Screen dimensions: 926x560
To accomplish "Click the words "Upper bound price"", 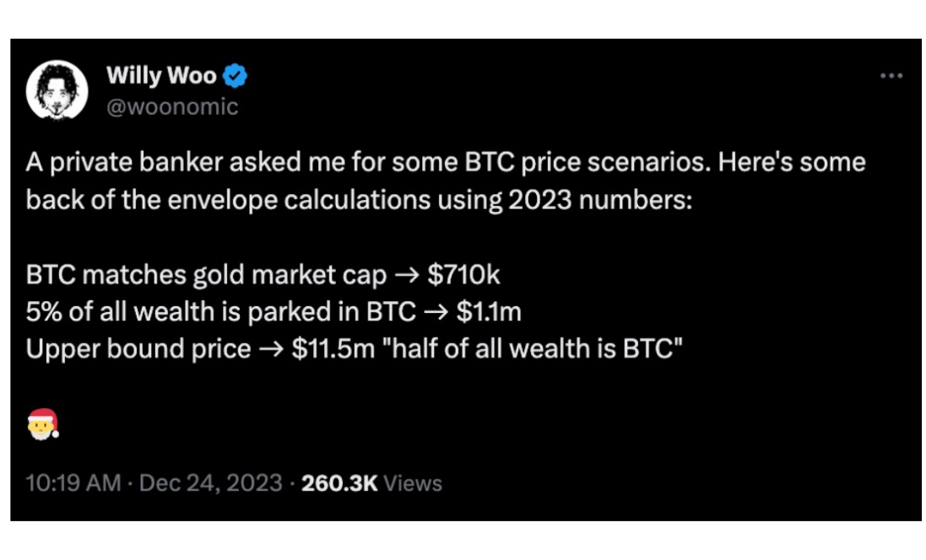I will 138,348.
